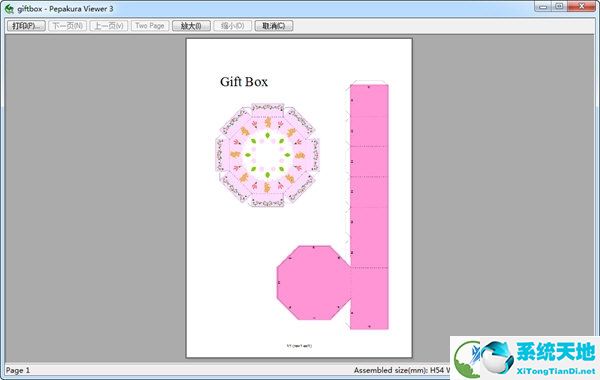The width and height of the screenshot is (600, 380).
Task: Click the Page 1 status bar text
Action: pos(18,370)
